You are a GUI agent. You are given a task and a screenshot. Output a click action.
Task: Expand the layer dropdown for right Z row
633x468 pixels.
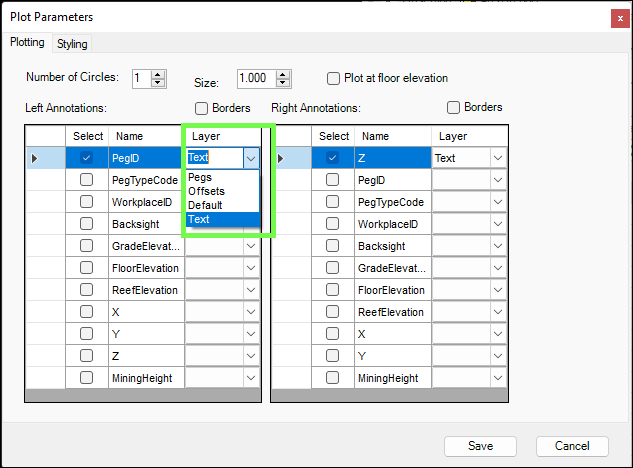(x=497, y=158)
